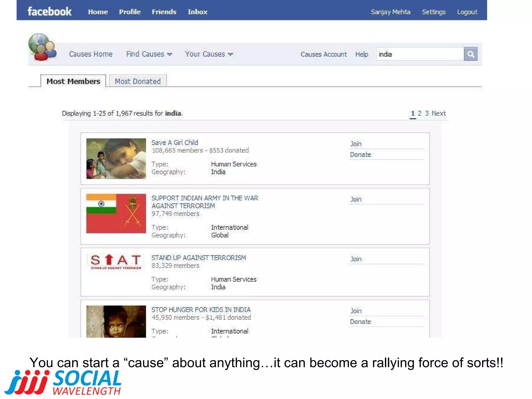
Task: Click the '83,329 members' text
Action: [x=176, y=266]
